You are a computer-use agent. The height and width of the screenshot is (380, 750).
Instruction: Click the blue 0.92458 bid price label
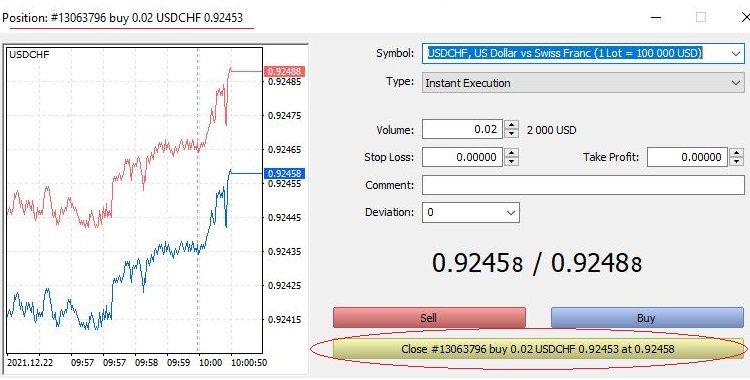(x=284, y=173)
